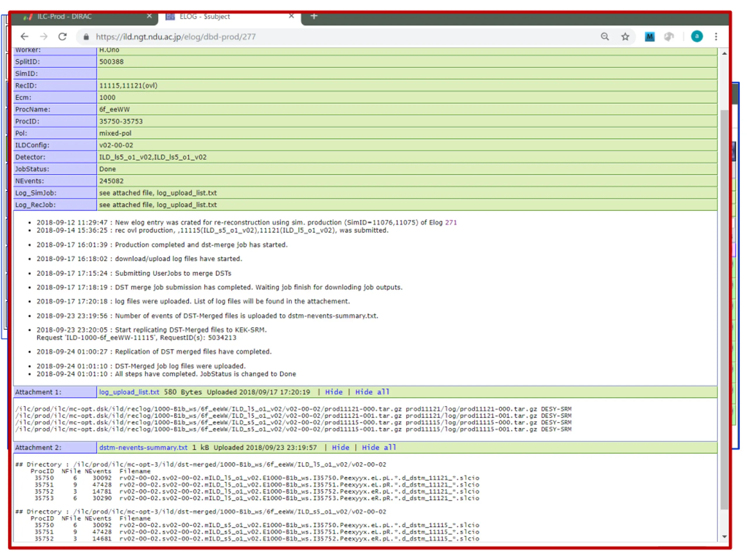Select Pol value mixed-pol
747x560 pixels.
(x=115, y=133)
